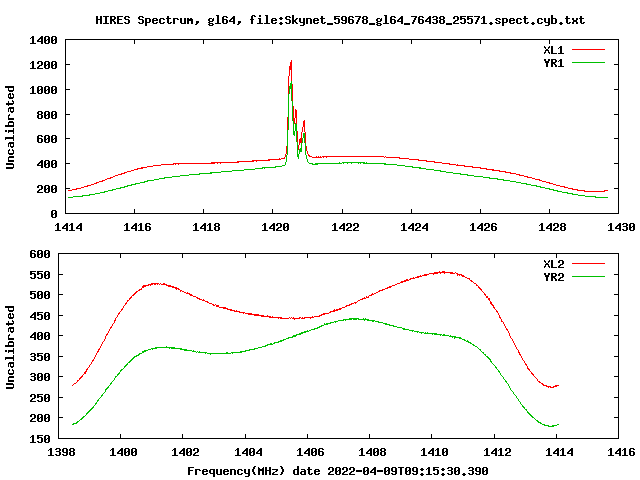Image resolution: width=640 pixels, height=480 pixels.
Task: Click the 1404 x-axis tick label
Action: (248, 452)
